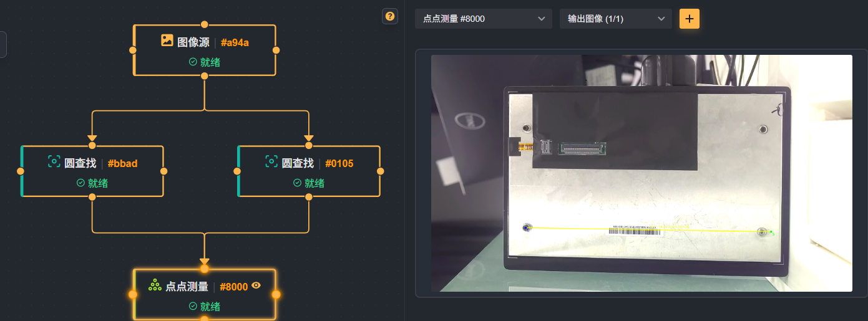Open the 点点测量 #8000 dropdown
868x321 pixels.
point(484,19)
